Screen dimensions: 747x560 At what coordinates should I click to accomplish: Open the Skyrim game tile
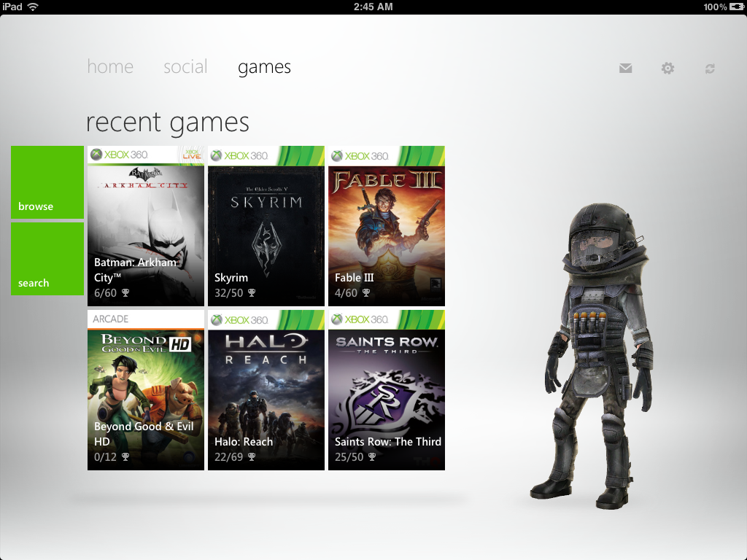coord(266,226)
